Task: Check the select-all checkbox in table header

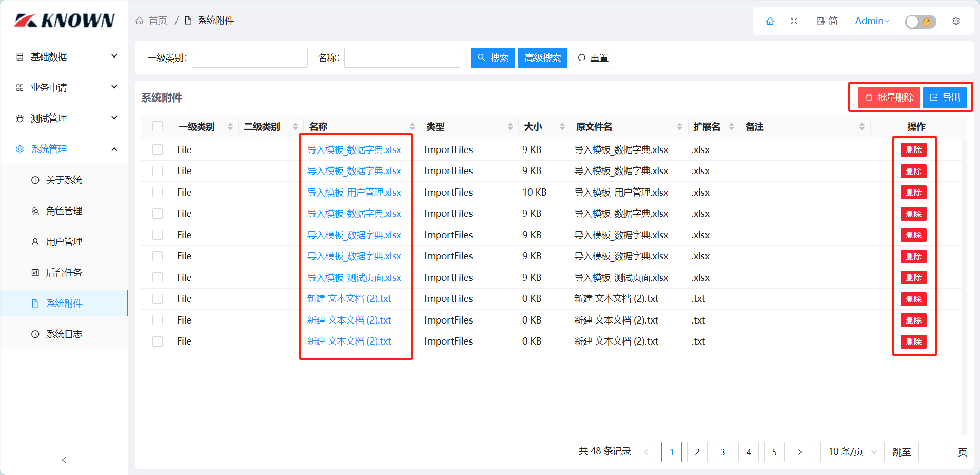Action: tap(158, 126)
